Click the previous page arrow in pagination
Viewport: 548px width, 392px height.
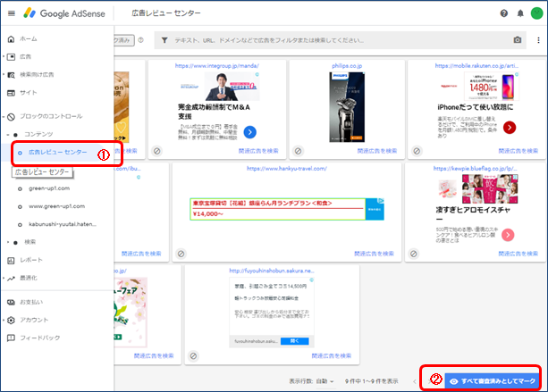point(415,381)
